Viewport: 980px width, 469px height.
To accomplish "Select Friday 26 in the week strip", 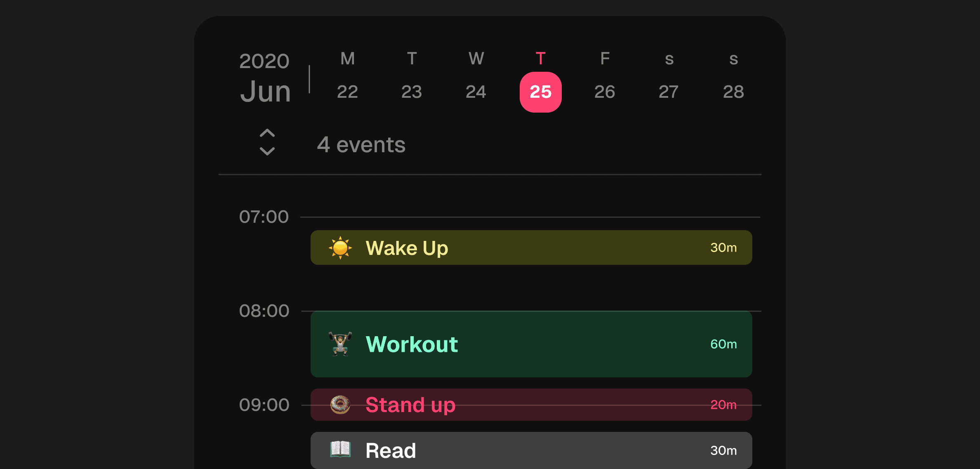I will (x=605, y=92).
